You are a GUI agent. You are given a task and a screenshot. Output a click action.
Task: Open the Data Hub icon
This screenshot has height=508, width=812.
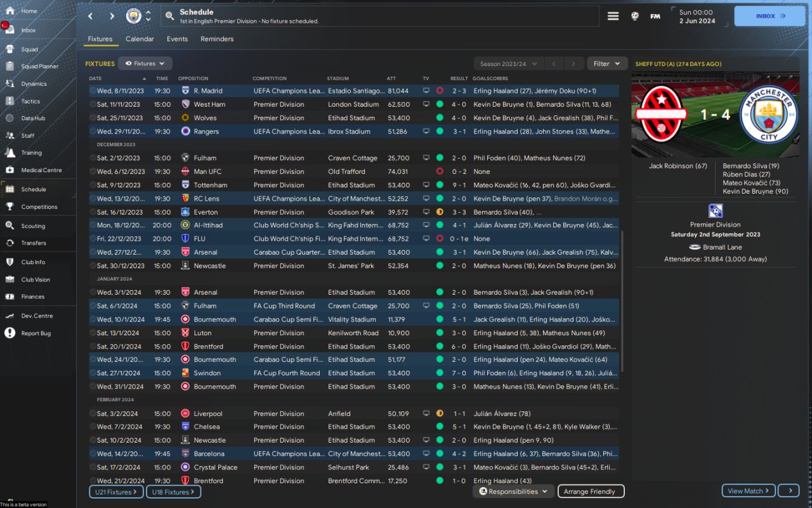pyautogui.click(x=10, y=118)
